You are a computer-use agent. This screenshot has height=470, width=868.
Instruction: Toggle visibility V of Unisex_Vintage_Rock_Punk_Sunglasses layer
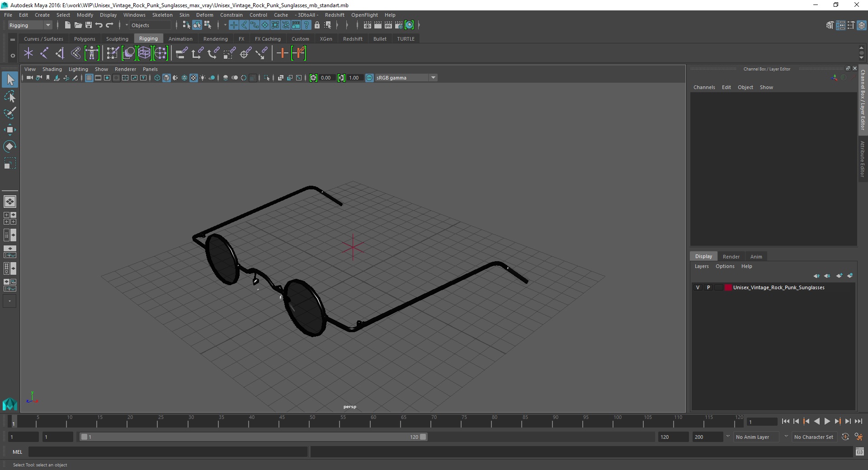click(698, 287)
